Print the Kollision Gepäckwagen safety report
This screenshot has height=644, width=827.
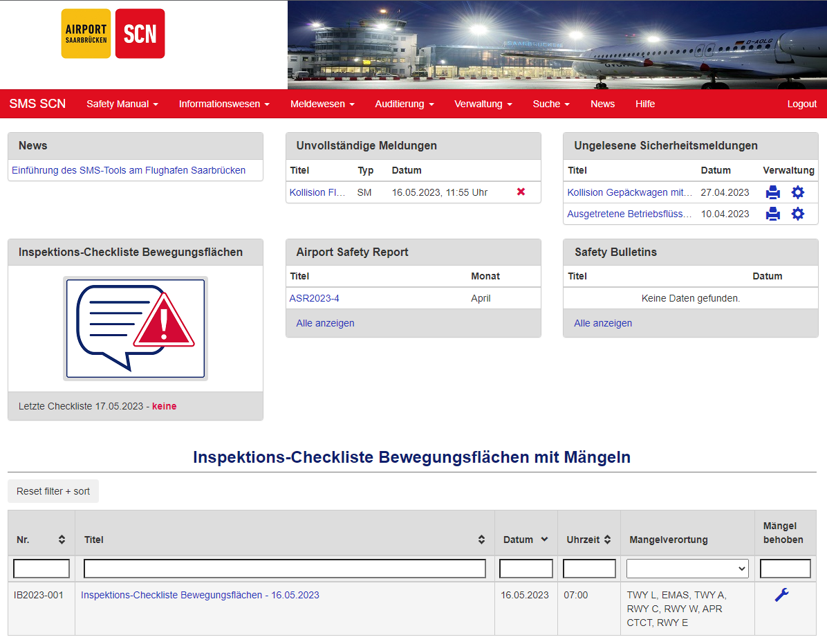pyautogui.click(x=772, y=193)
